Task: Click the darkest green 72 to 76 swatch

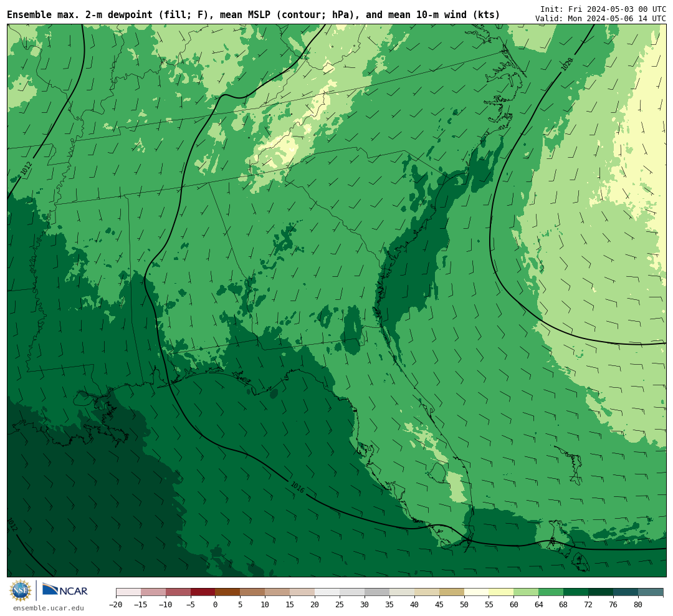Action: [601, 592]
